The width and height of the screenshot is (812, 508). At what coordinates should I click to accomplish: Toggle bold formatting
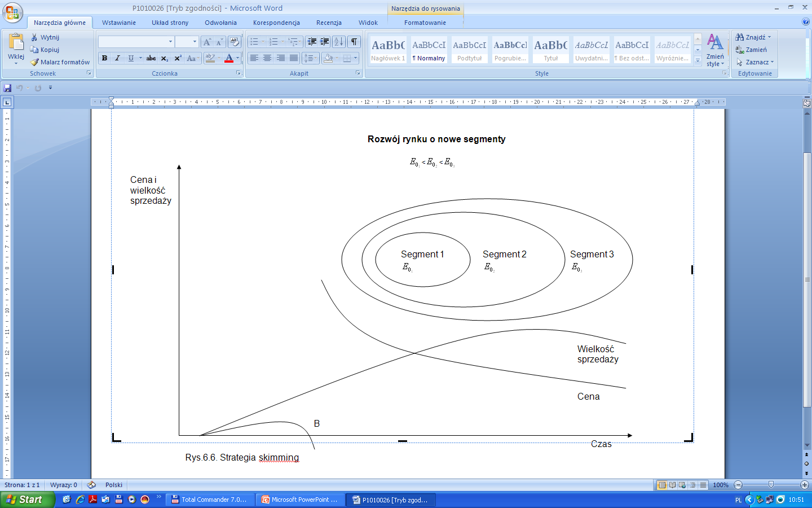[104, 58]
